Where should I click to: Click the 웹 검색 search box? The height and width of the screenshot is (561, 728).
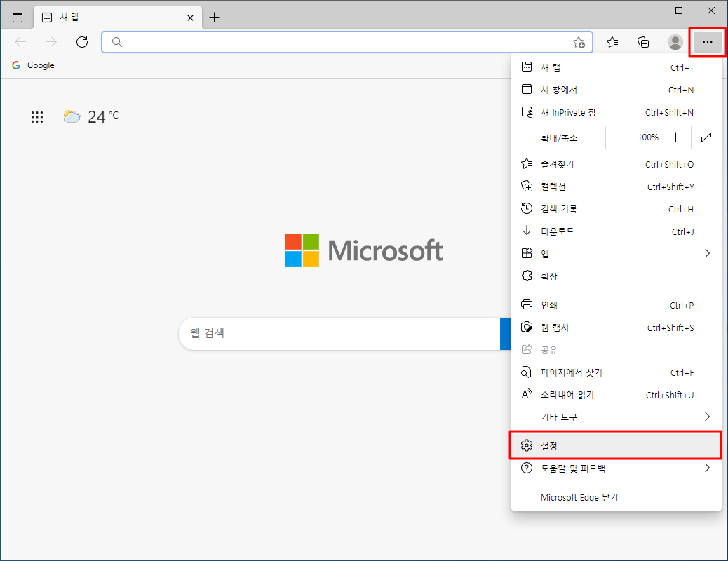pos(339,333)
